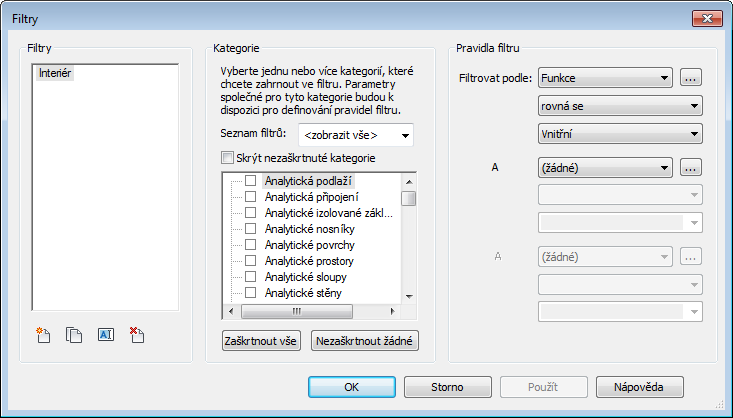Click Zaškrtnout vše button
The height and width of the screenshot is (418, 733).
260,341
